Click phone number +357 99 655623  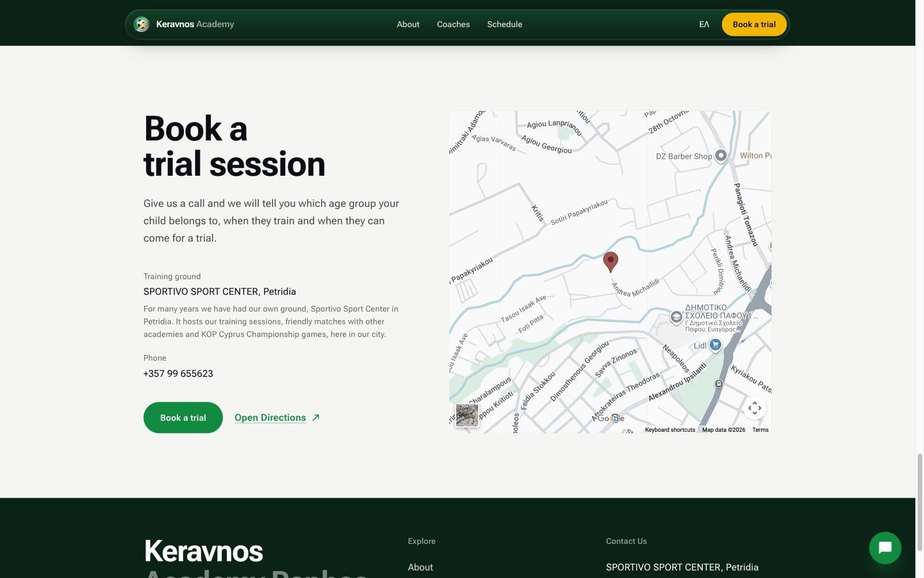pos(178,373)
